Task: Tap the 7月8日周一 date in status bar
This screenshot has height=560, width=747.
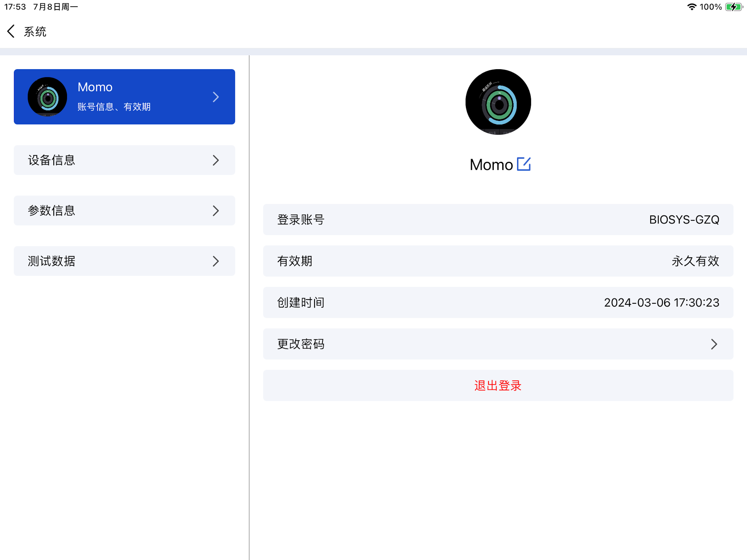Action: [x=56, y=7]
